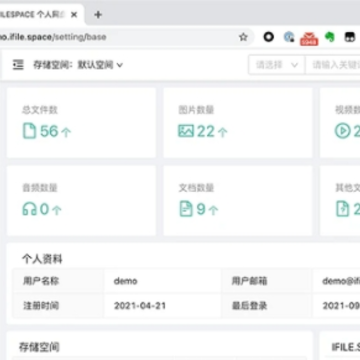This screenshot has width=360, height=360.
Task: Click the 总文件数 label
Action: pos(40,110)
